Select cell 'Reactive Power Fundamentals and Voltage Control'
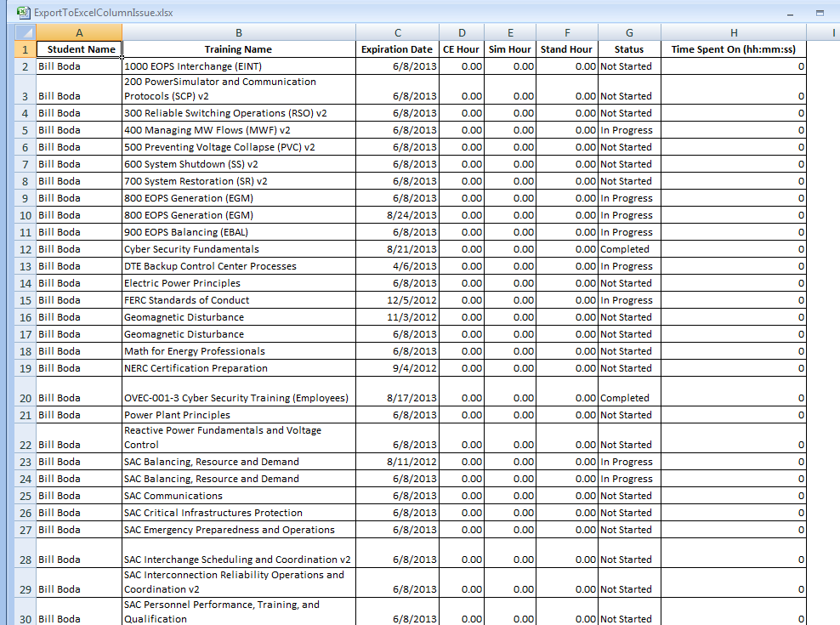 239,438
